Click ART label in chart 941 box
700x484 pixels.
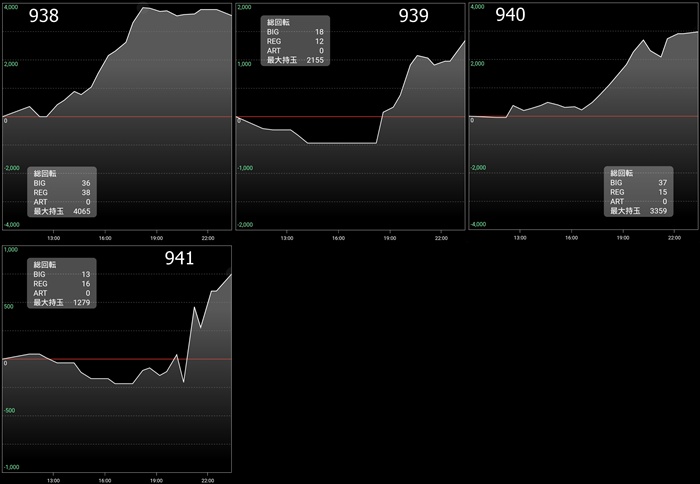(40, 293)
